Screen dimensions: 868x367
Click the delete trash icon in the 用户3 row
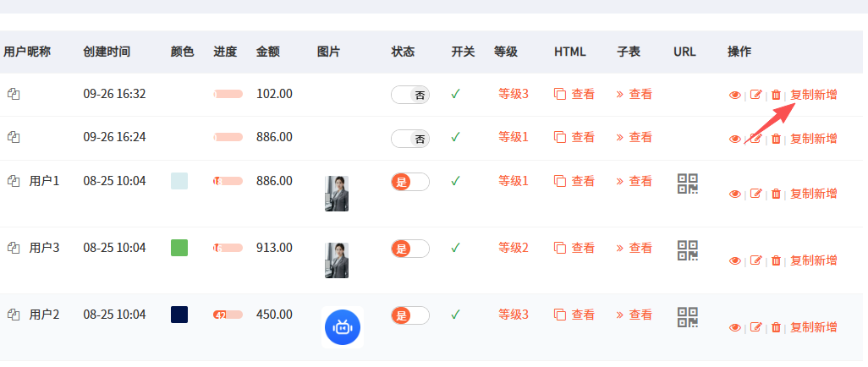click(776, 260)
